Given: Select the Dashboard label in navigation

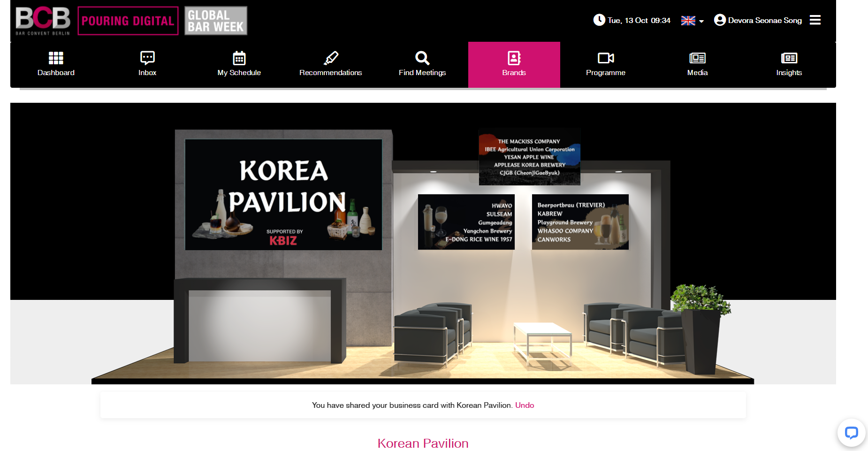Looking at the screenshot, I should (x=56, y=73).
